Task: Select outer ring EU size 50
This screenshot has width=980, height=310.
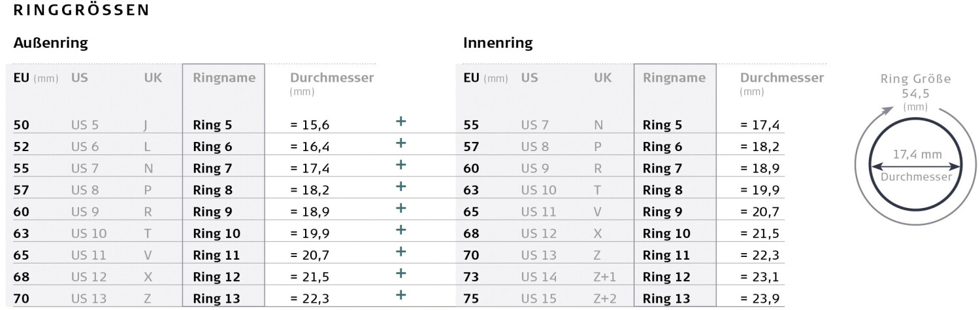Action: (21, 125)
